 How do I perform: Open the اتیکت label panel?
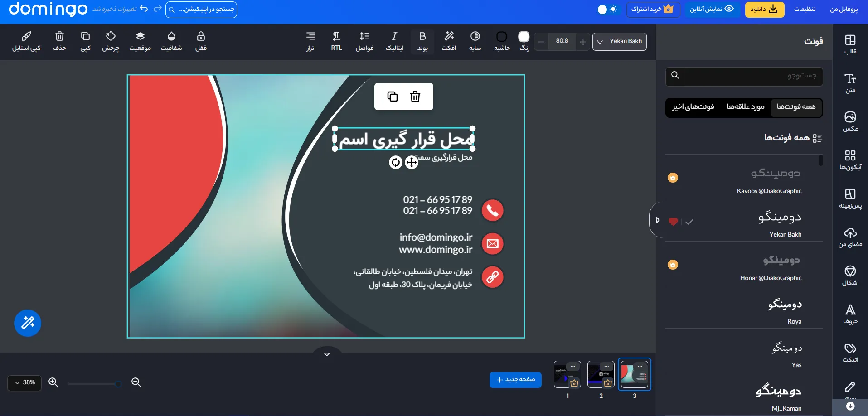pos(850,353)
